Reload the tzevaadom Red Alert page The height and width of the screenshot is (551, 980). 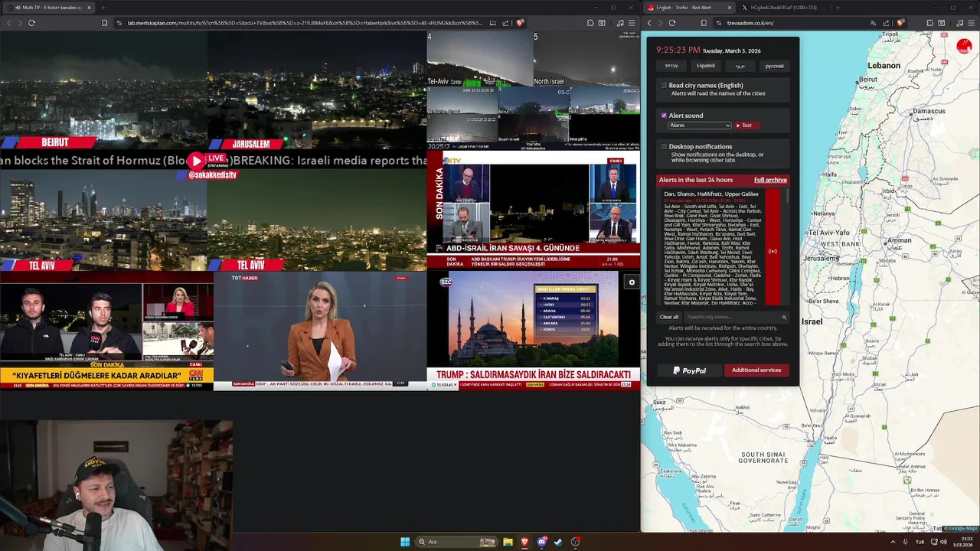(672, 23)
